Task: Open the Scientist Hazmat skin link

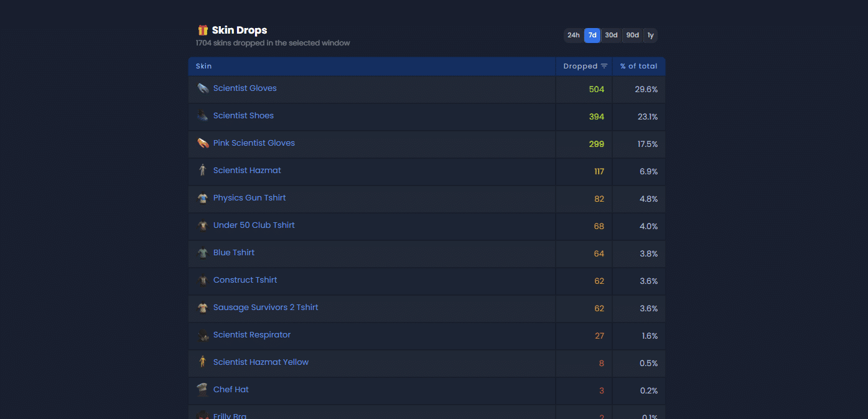Action: coord(247,171)
